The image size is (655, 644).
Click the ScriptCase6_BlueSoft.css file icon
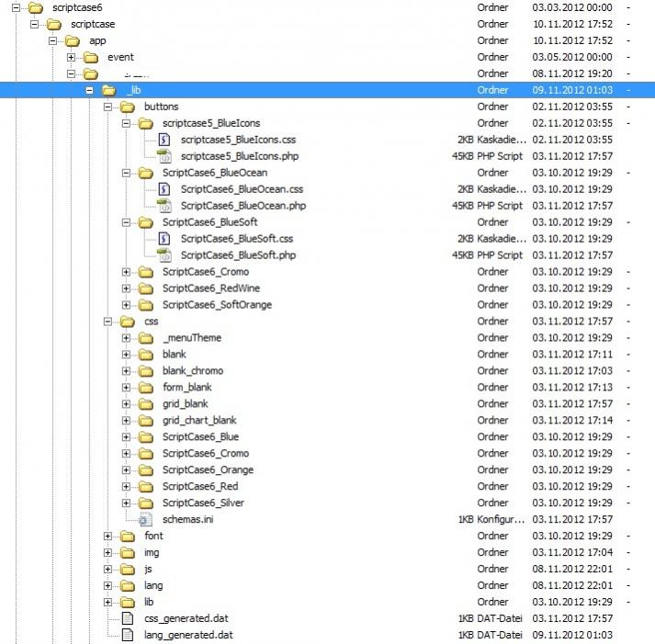click(x=164, y=239)
